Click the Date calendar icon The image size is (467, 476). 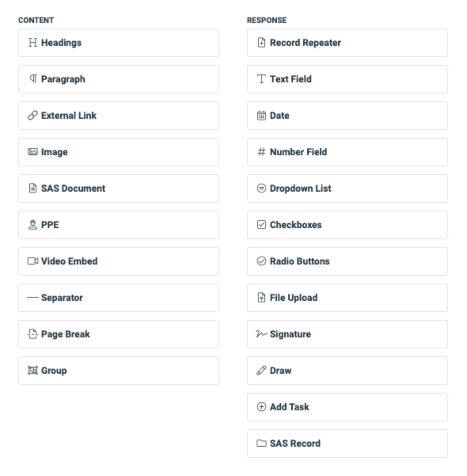262,115
